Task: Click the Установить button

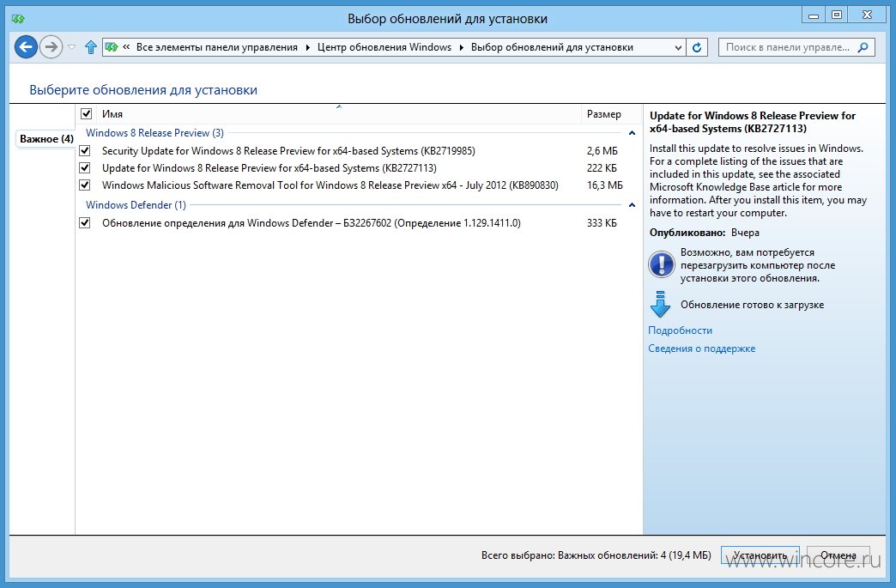Action: pyautogui.click(x=760, y=555)
